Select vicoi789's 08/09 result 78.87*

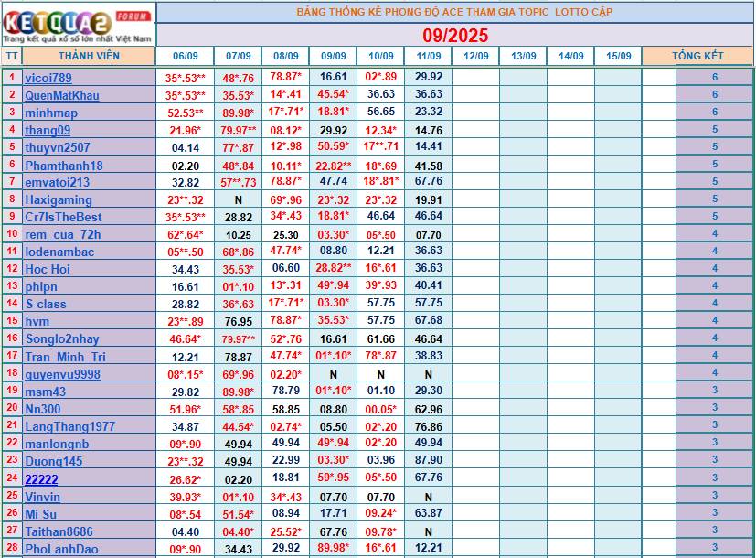pos(286,76)
